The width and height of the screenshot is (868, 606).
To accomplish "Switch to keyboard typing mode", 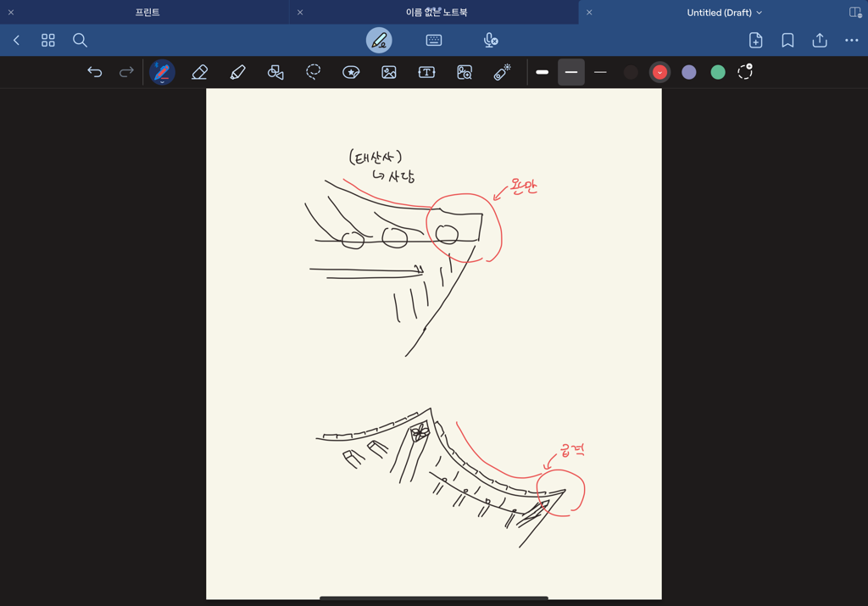I will pyautogui.click(x=434, y=40).
